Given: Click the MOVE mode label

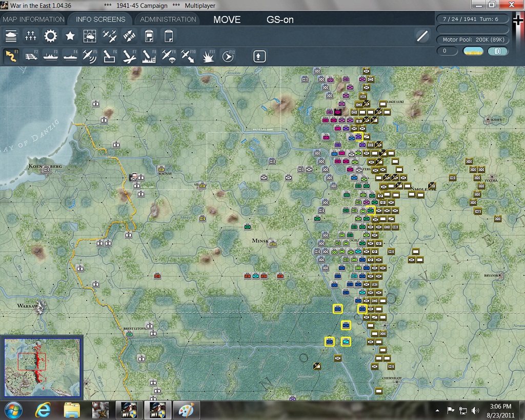Looking at the screenshot, I should pos(227,20).
